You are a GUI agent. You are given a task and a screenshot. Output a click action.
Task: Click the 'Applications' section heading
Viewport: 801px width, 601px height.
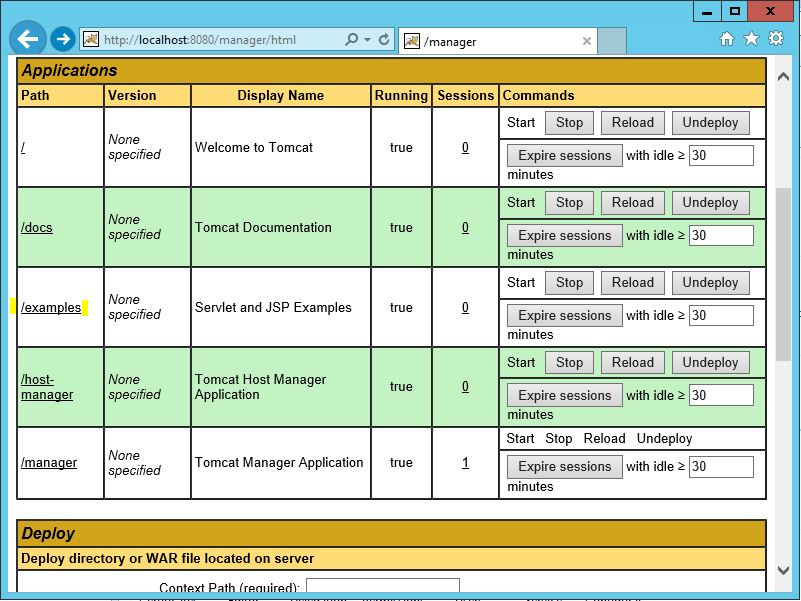coord(69,71)
